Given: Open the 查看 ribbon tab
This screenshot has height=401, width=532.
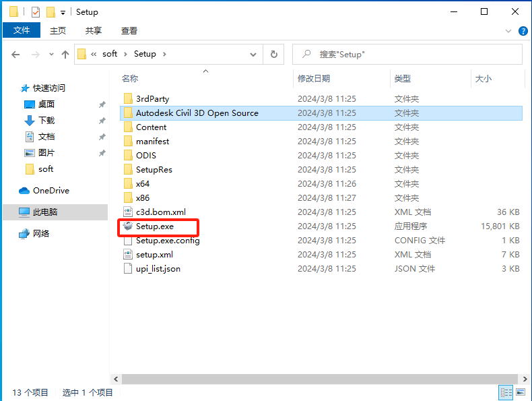Looking at the screenshot, I should (129, 30).
